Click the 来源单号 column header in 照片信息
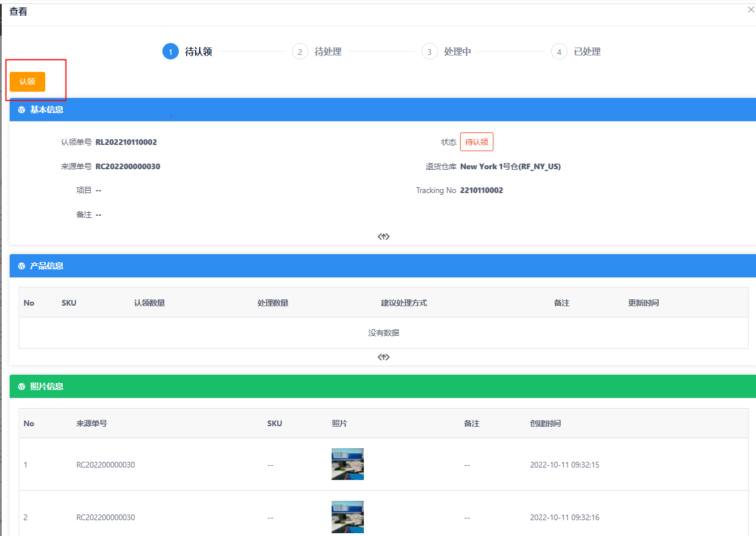The width and height of the screenshot is (756, 536). click(x=92, y=423)
